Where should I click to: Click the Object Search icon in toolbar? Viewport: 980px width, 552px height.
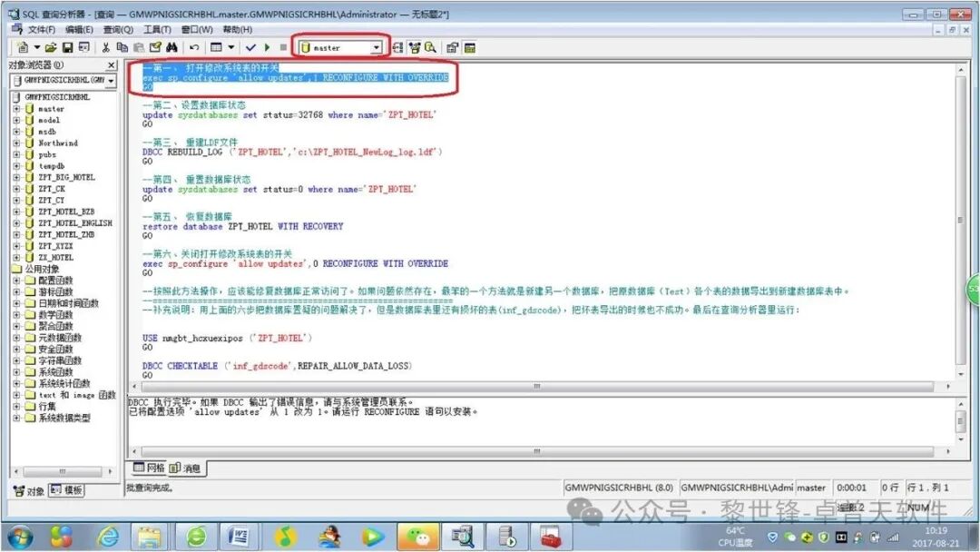click(x=429, y=47)
